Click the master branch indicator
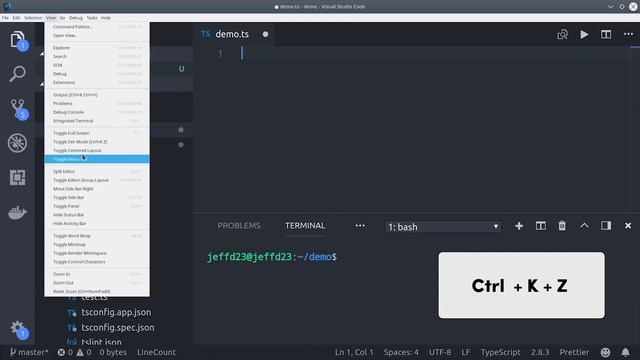The image size is (640, 360). 29,352
